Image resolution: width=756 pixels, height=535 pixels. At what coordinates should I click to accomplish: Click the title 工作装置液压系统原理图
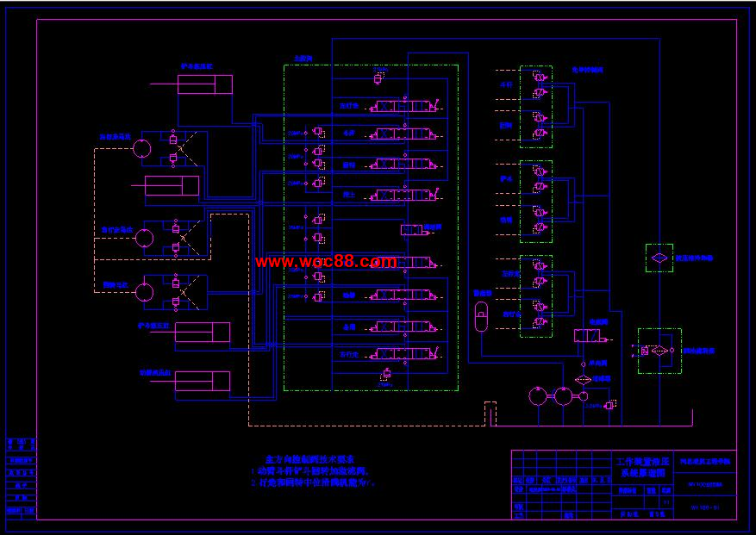(643, 467)
